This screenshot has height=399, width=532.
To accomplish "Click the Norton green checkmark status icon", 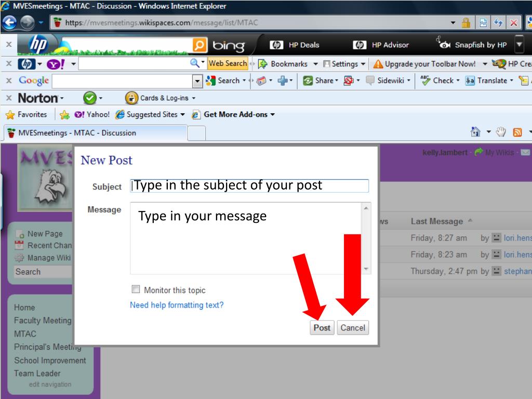I will (89, 98).
